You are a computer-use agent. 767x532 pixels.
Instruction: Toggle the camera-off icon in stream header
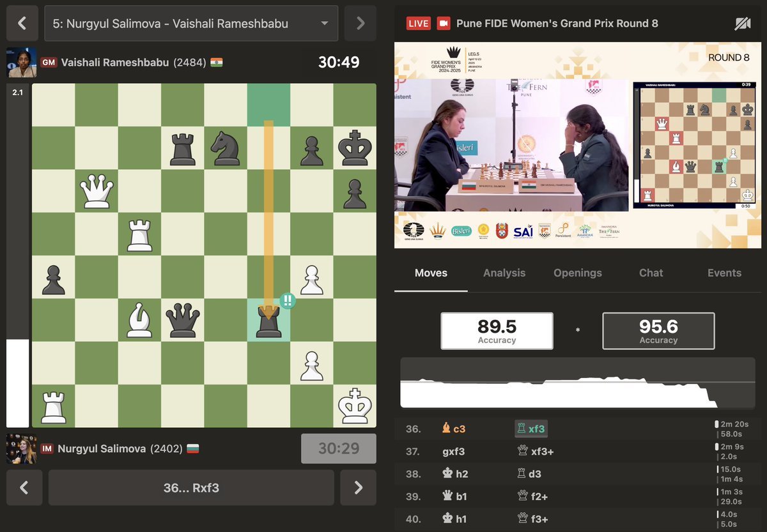[742, 24]
